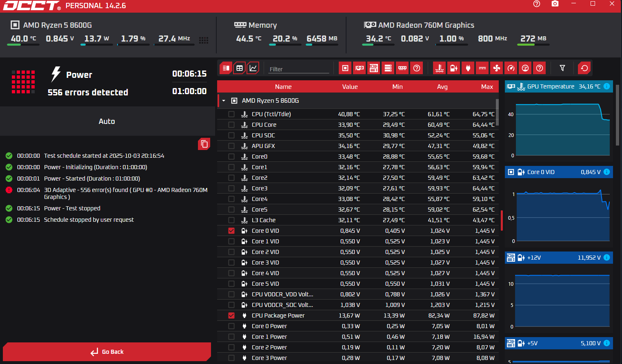This screenshot has width=622, height=364.
Task: Switch to the graph view icon
Action: [253, 68]
